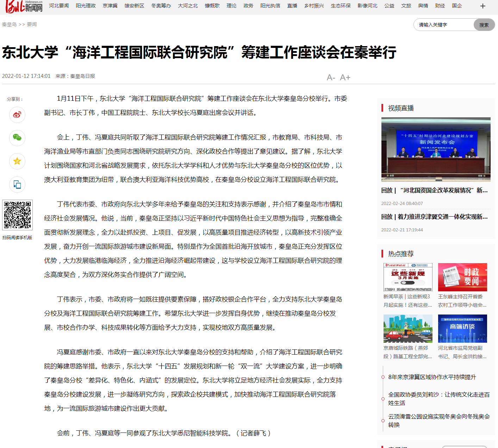Open replay link about 京津冀交通一体化
498x448 pixels.
[435, 217]
